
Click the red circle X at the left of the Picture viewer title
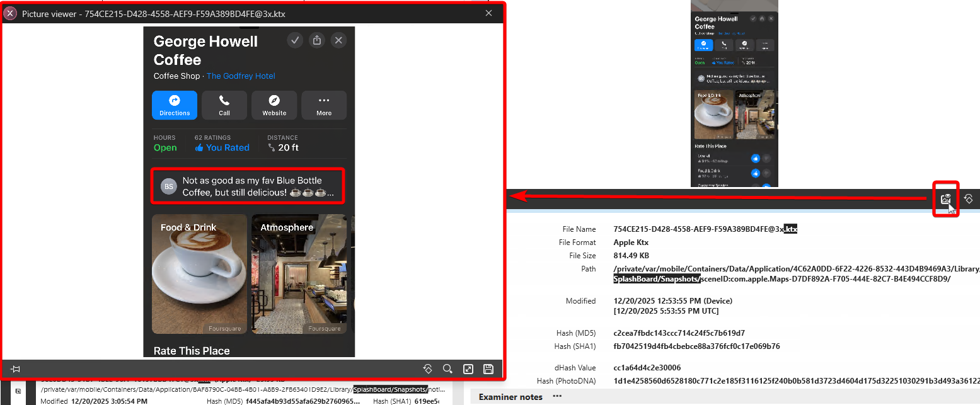[x=11, y=13]
